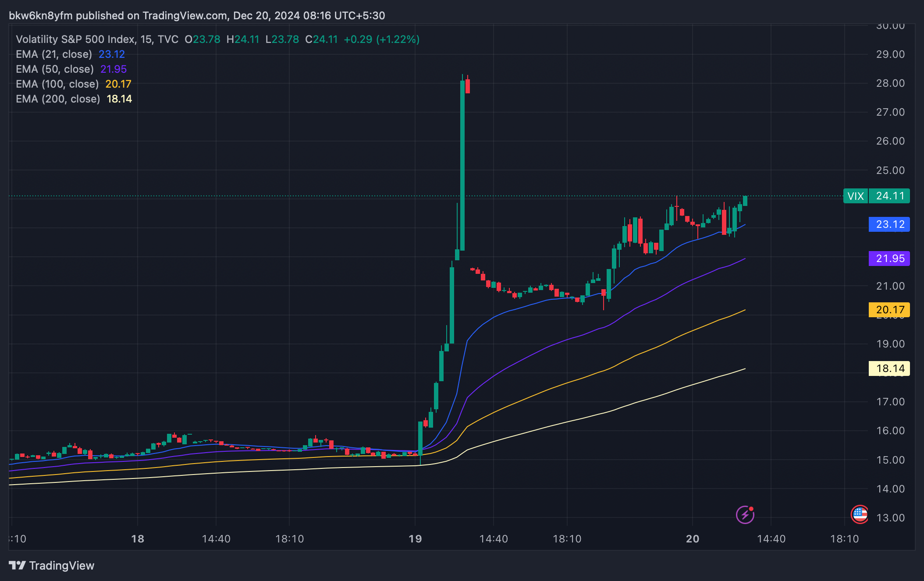Click the published on TradingView.com header text

tap(152, 16)
